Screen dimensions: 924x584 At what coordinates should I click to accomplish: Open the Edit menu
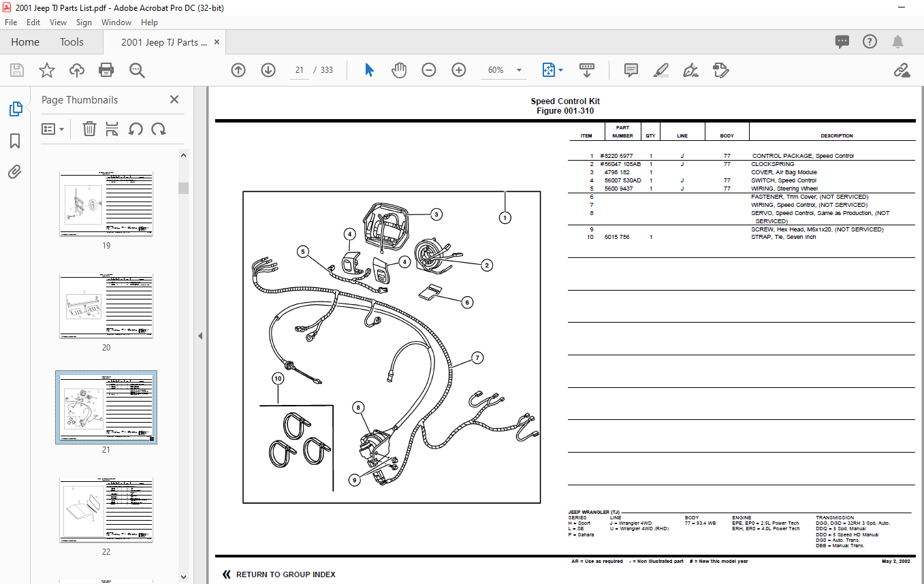tap(33, 22)
